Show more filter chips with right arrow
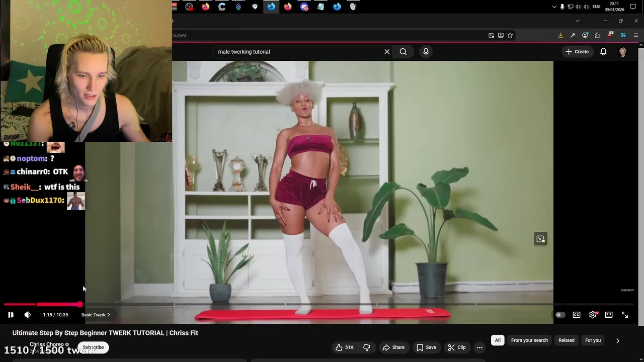This screenshot has height=362, width=644. pos(618,340)
